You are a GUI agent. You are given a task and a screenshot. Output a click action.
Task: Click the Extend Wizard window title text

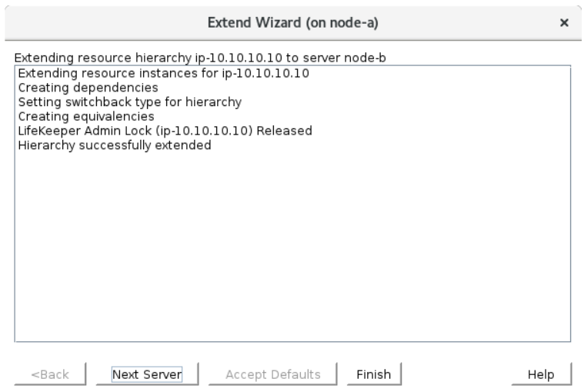[292, 24]
